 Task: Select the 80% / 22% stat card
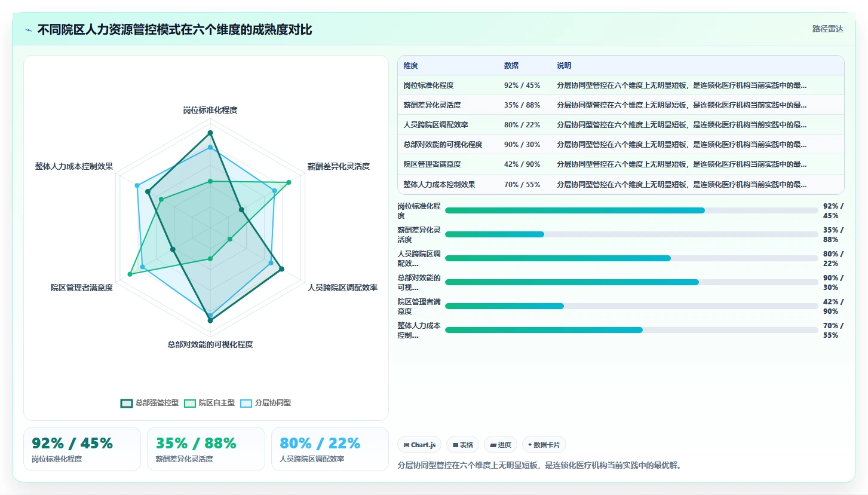click(x=330, y=449)
